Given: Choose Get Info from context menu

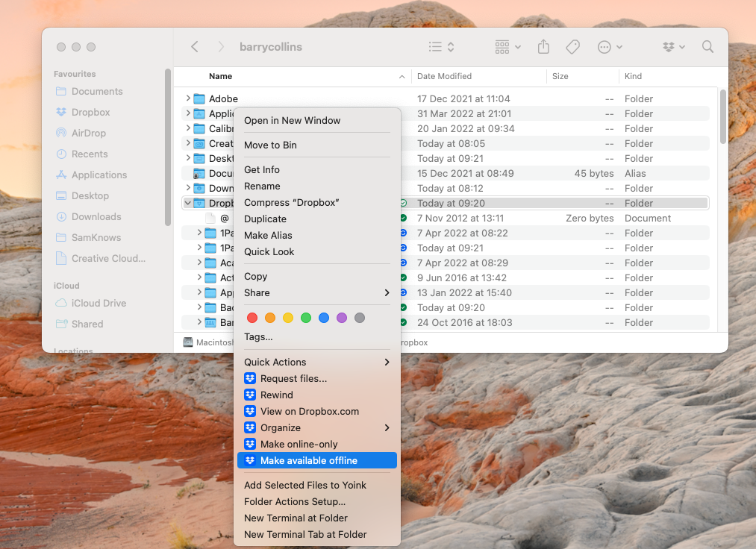Looking at the screenshot, I should [x=316, y=169].
